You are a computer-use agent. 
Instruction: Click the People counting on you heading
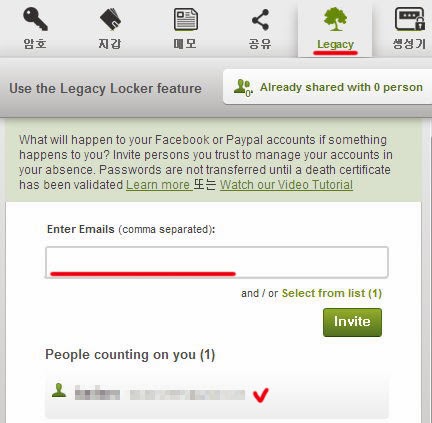[x=130, y=355]
